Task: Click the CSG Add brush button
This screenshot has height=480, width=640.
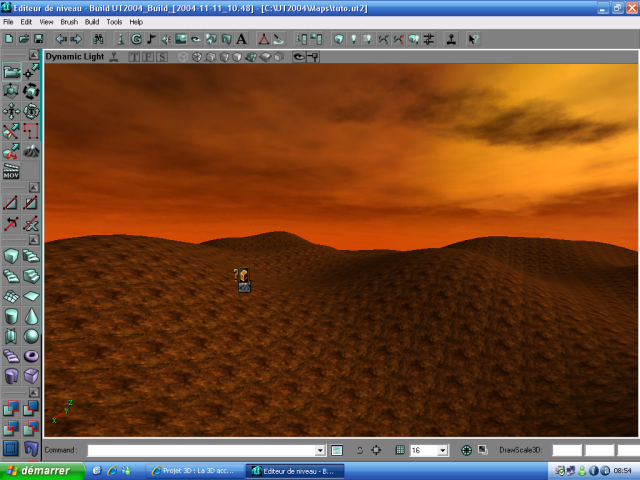Action: (x=11, y=408)
